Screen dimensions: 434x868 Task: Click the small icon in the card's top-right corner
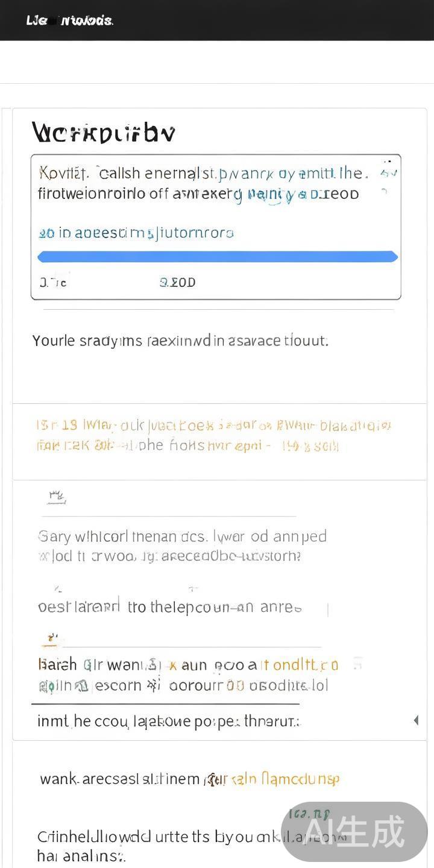389,173
